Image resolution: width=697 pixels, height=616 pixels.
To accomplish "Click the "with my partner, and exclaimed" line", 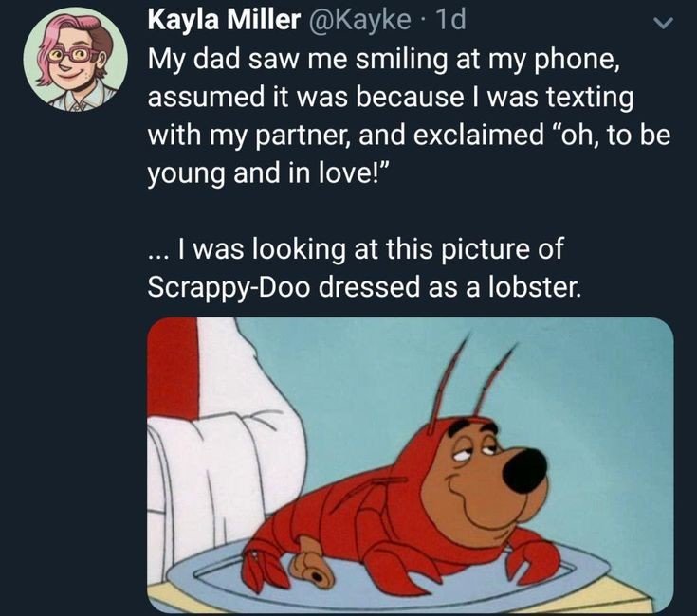I will (409, 136).
